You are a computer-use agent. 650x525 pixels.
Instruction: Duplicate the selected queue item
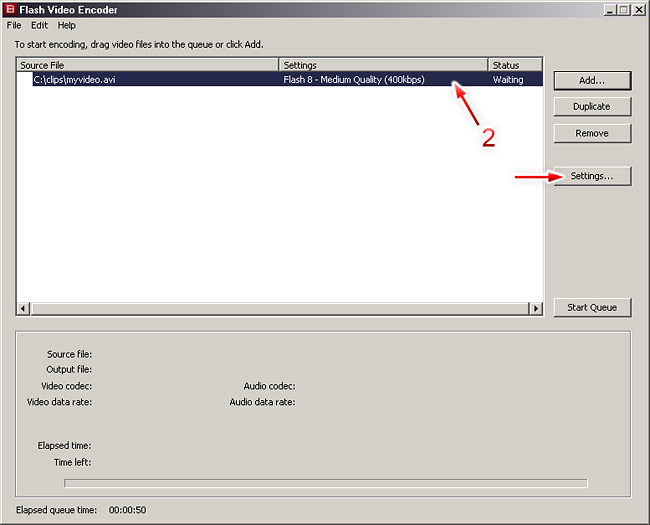pos(592,107)
